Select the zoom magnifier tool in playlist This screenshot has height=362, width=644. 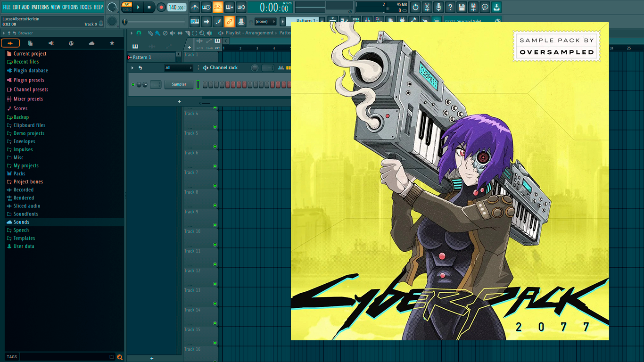(202, 33)
